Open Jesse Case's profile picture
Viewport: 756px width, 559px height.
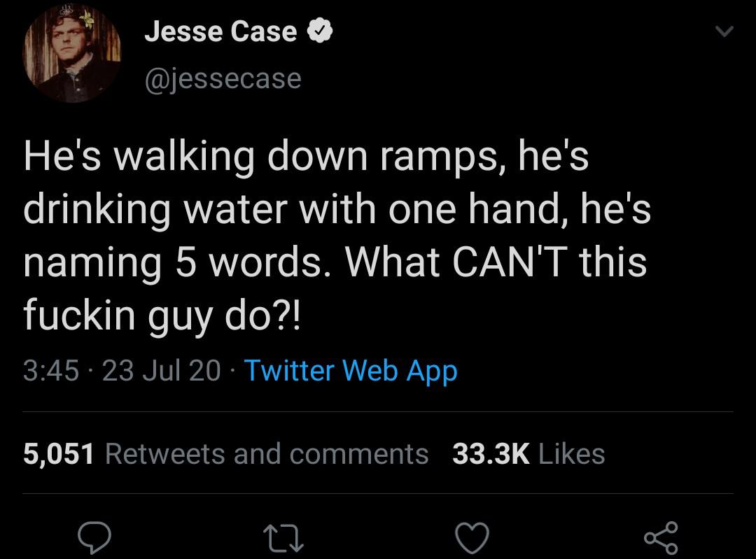pos(73,54)
